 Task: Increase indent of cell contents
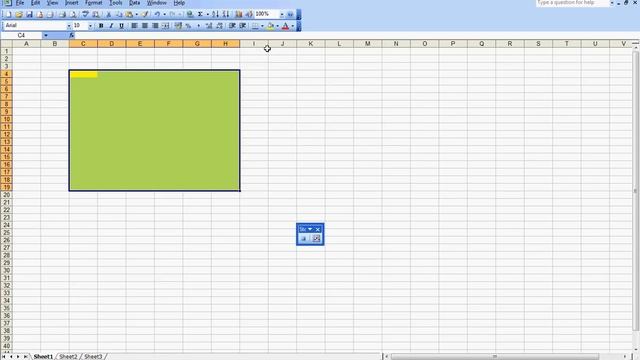(242, 26)
